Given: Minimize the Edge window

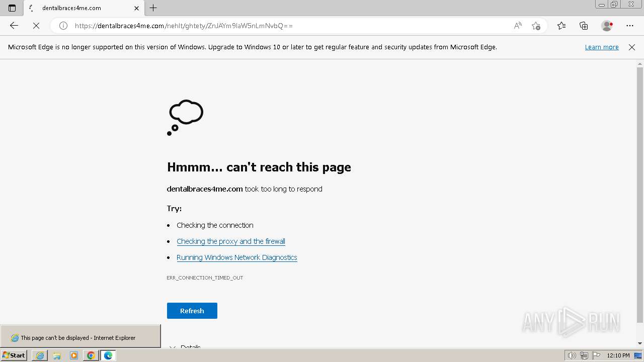Looking at the screenshot, I should (602, 5).
